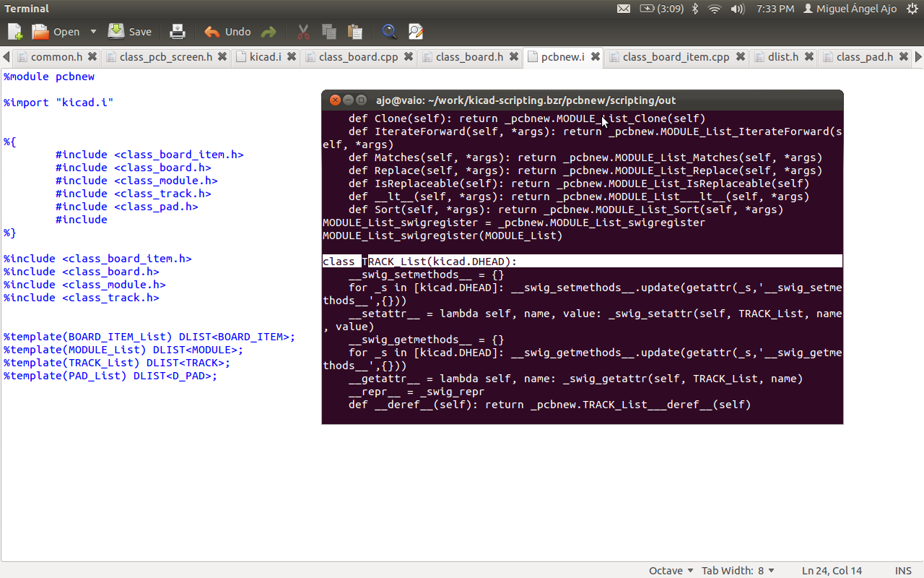Open Find with the magnifier icon

pyautogui.click(x=390, y=32)
